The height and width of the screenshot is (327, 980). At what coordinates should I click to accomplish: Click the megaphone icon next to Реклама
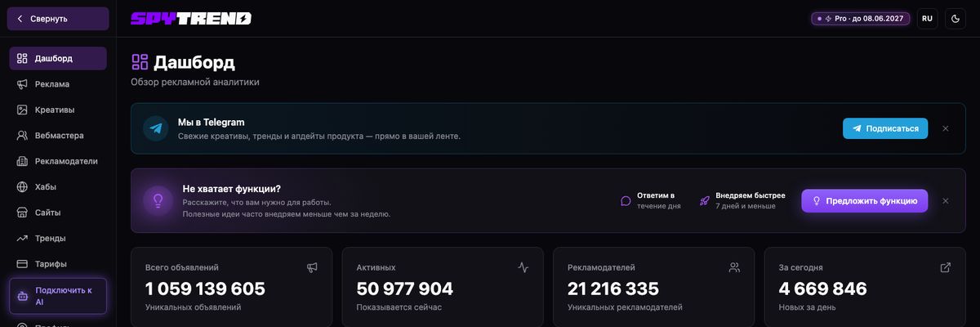[x=22, y=84]
